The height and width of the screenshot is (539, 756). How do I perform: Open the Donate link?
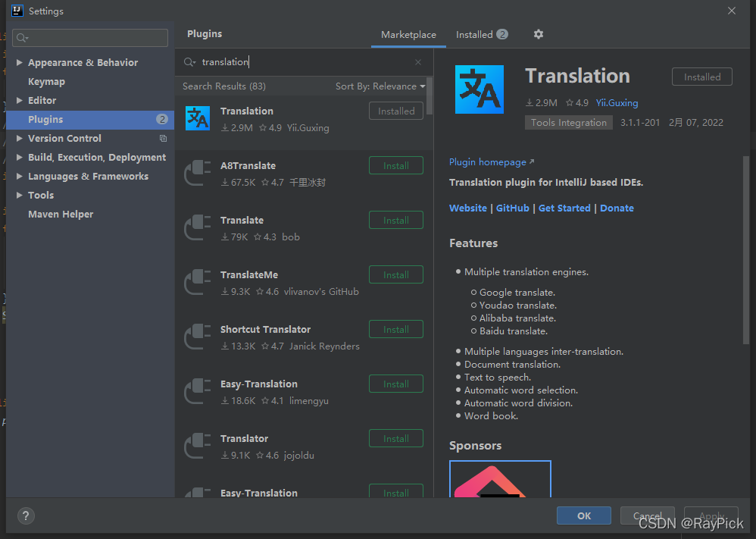click(x=617, y=208)
